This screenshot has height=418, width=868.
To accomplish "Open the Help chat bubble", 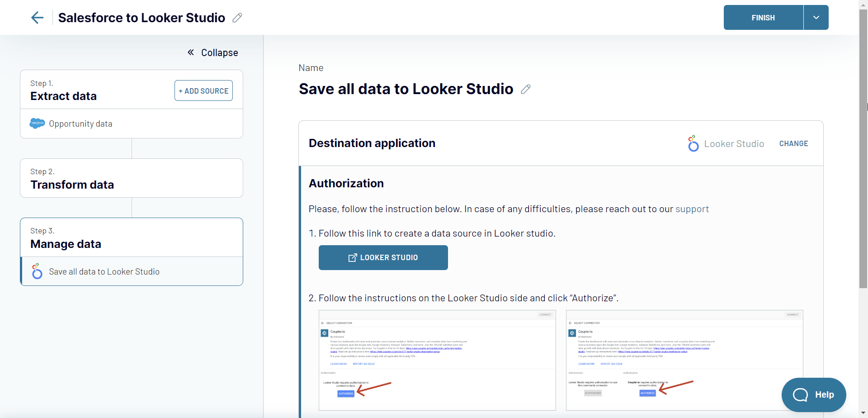I will pyautogui.click(x=814, y=394).
